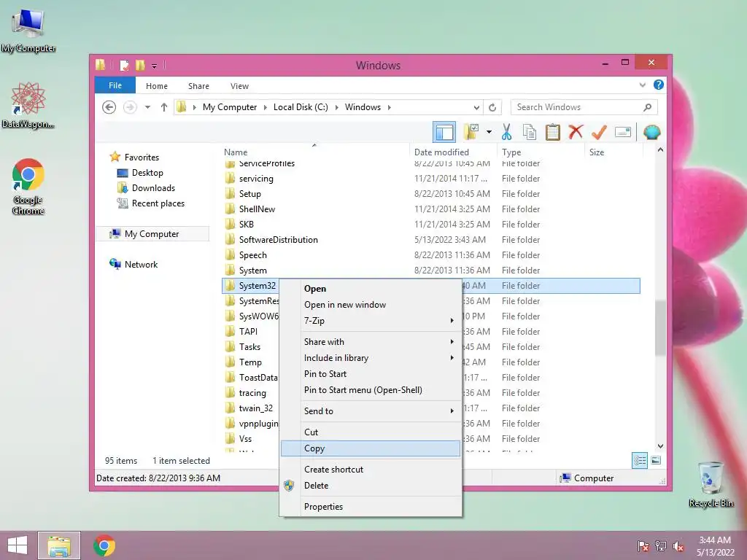Open the recent locations dropdown arrow

[x=147, y=107]
